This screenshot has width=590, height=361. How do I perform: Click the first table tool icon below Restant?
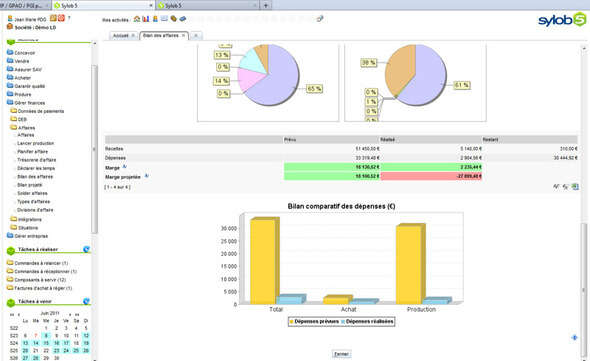pyautogui.click(x=556, y=186)
